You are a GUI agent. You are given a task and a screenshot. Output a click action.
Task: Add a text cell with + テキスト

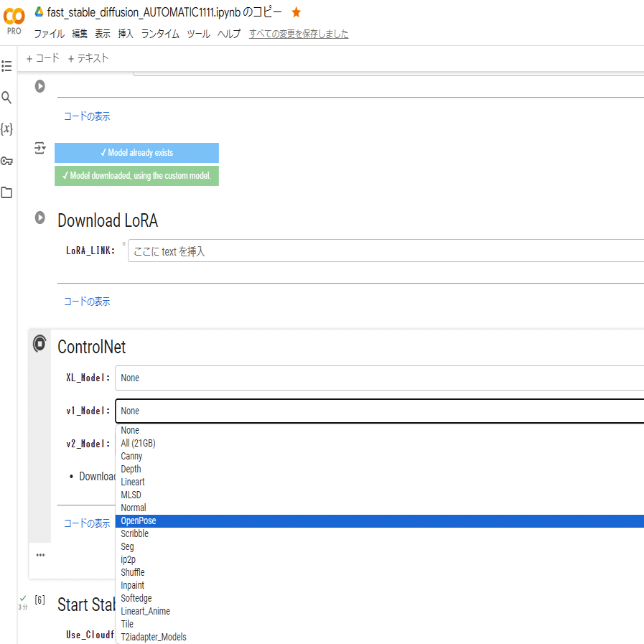(x=88, y=58)
